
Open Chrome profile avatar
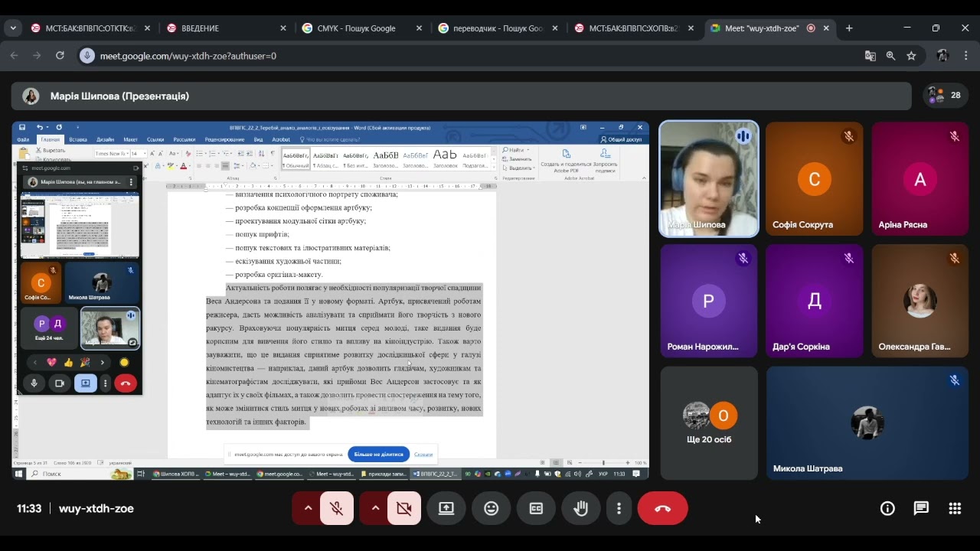point(942,56)
